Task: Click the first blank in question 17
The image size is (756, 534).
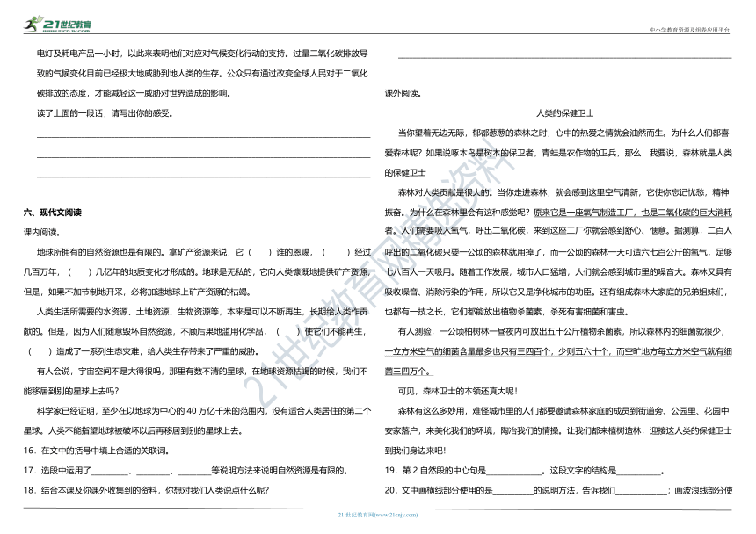Action: click(x=110, y=471)
